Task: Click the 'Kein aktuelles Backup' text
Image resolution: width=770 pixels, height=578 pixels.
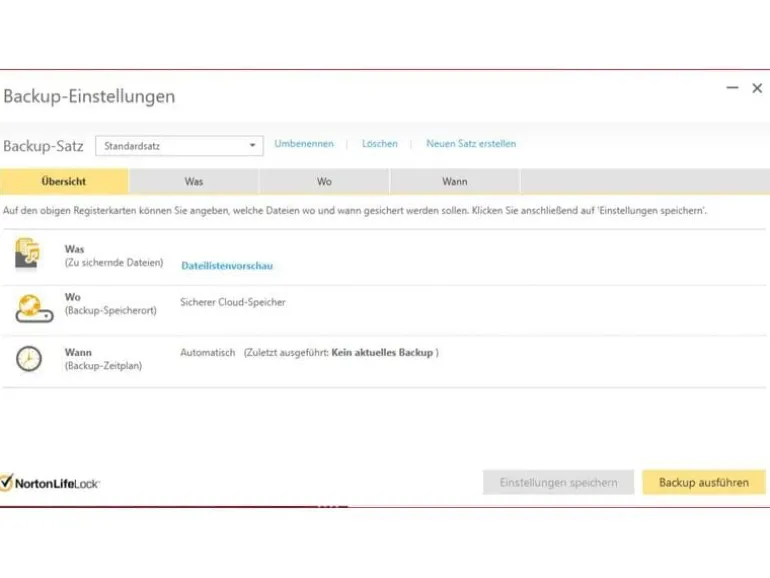Action: 382,353
